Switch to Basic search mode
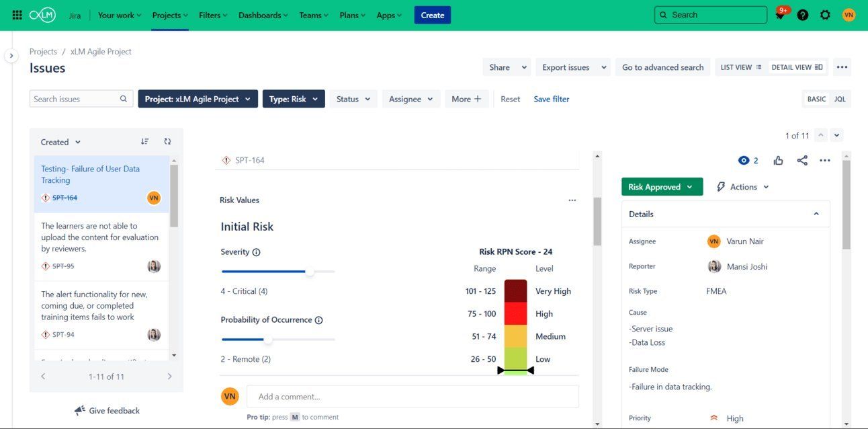Viewport: 868px width, 429px height. coord(816,99)
